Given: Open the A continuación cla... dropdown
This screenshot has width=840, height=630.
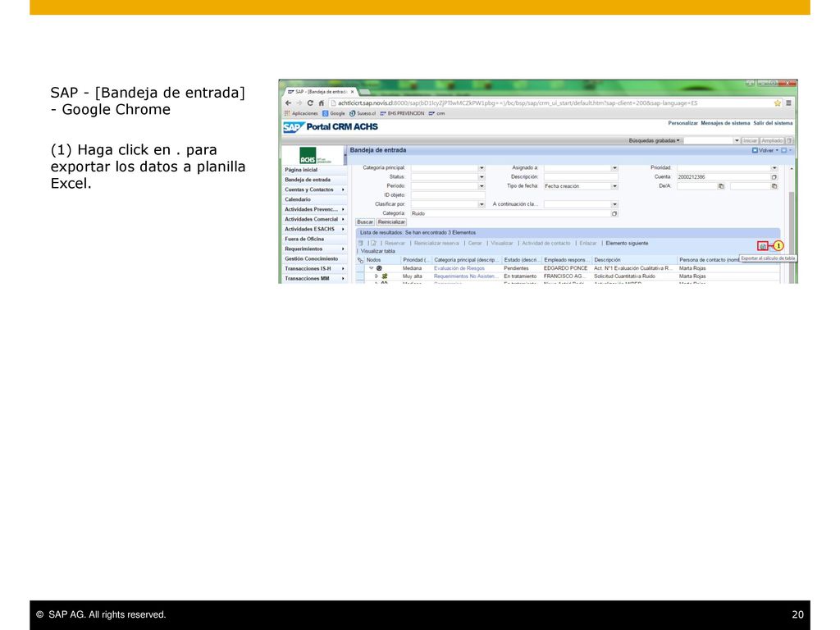Looking at the screenshot, I should [x=614, y=204].
